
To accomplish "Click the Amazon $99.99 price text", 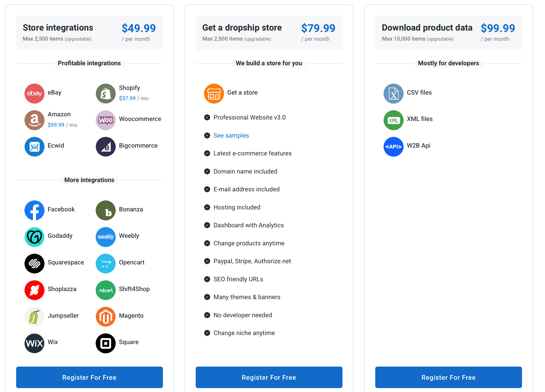I will pos(56,125).
